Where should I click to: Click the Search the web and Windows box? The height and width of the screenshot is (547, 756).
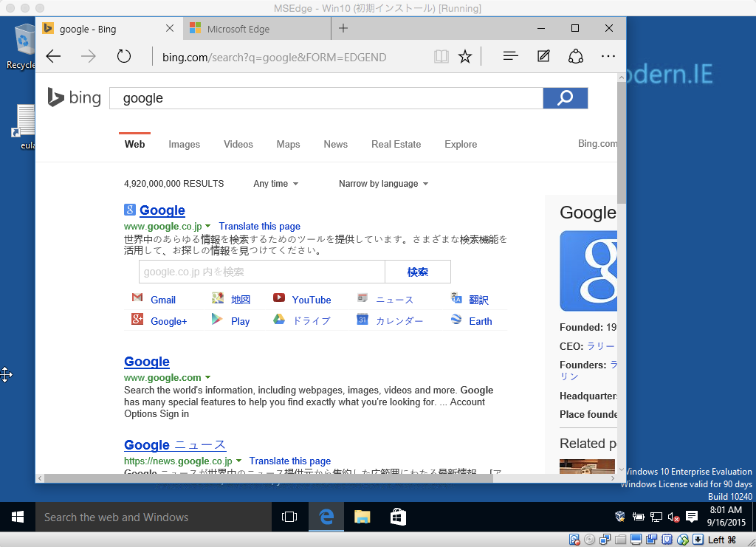point(154,517)
